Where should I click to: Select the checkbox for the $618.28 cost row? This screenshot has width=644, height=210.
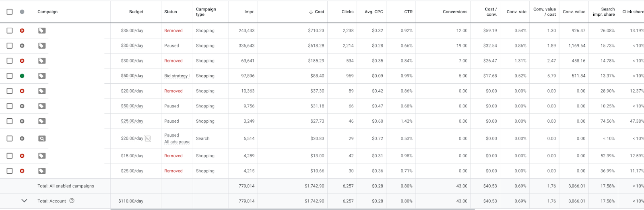[10, 45]
